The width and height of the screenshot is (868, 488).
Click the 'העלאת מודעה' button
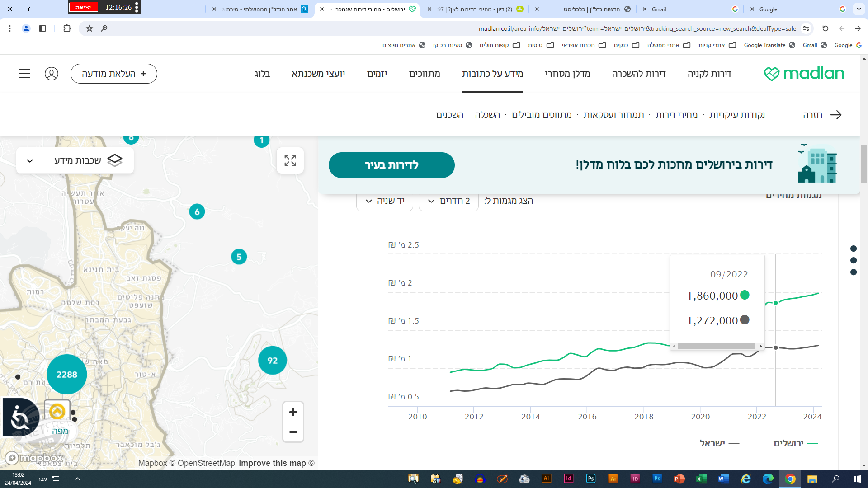click(x=113, y=73)
